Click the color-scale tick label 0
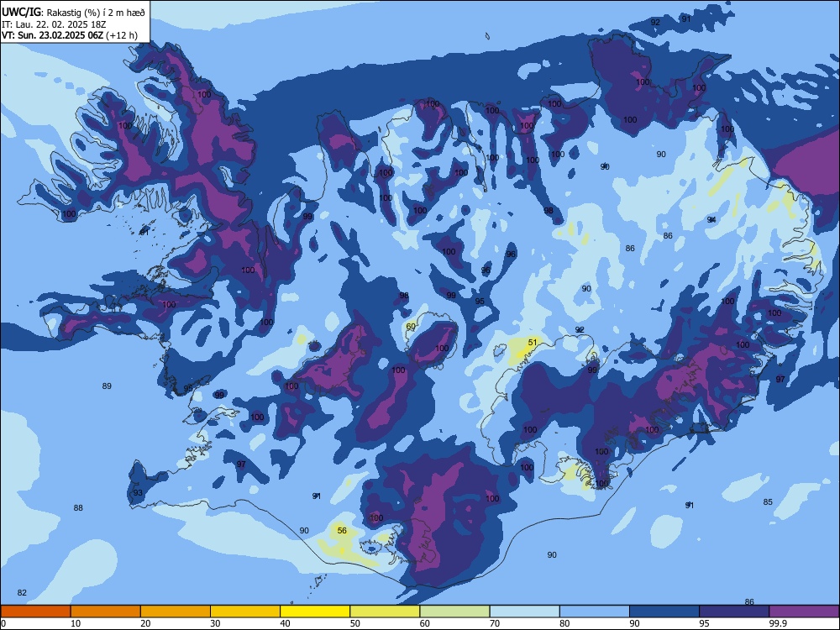This screenshot has height=630, width=840. coord(3,623)
